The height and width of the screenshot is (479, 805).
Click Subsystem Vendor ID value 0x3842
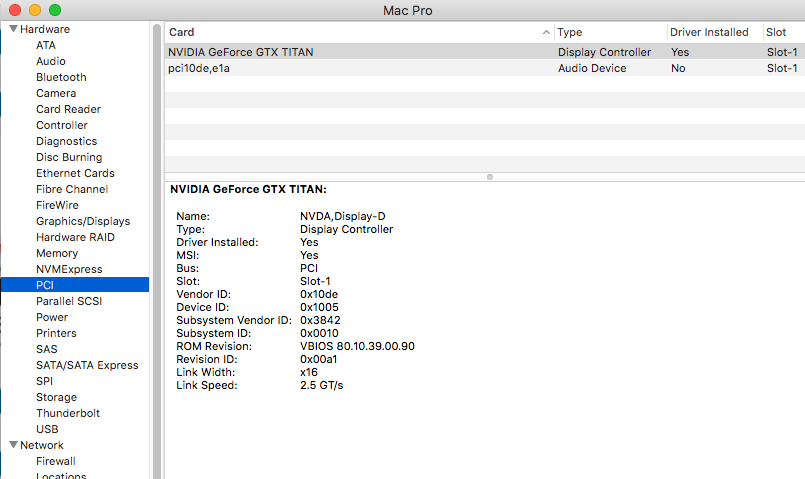pyautogui.click(x=320, y=320)
